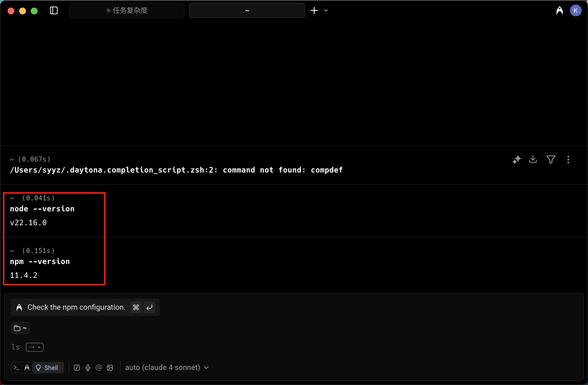Click the home directory folder chip
The image size is (588, 385).
point(20,328)
